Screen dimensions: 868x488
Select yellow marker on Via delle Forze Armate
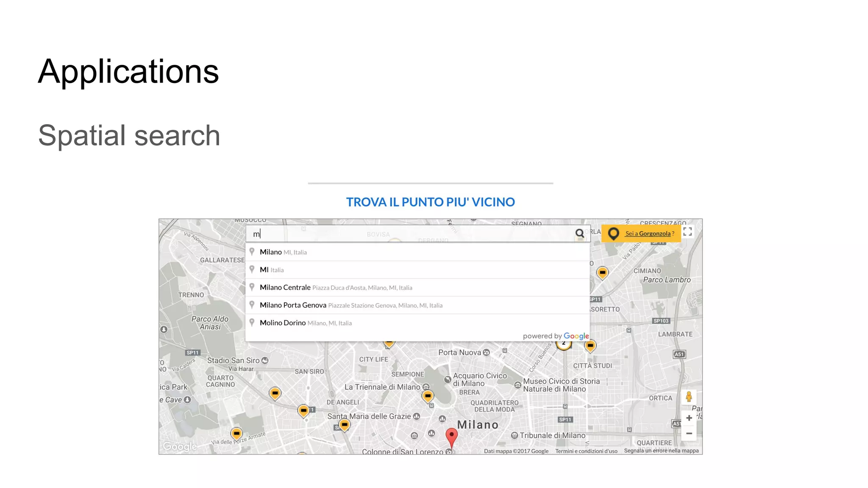pos(236,434)
